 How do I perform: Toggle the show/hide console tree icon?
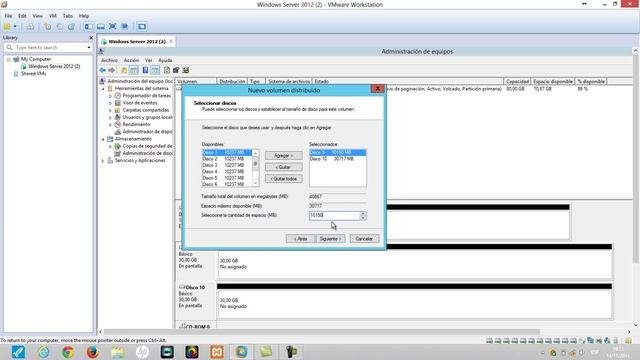[133, 70]
